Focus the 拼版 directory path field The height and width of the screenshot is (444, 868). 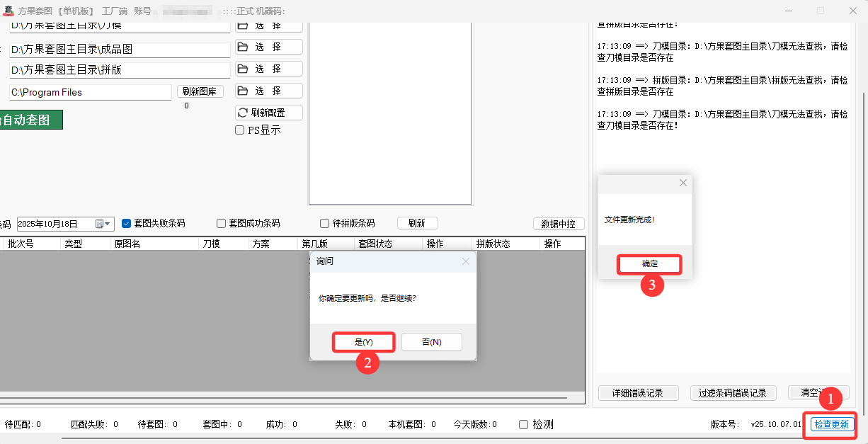click(120, 70)
